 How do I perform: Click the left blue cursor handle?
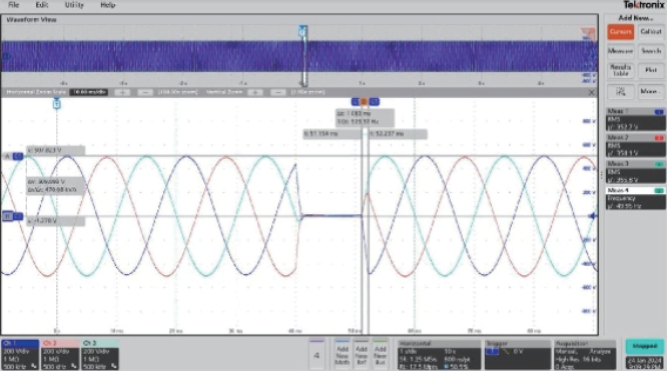point(355,102)
